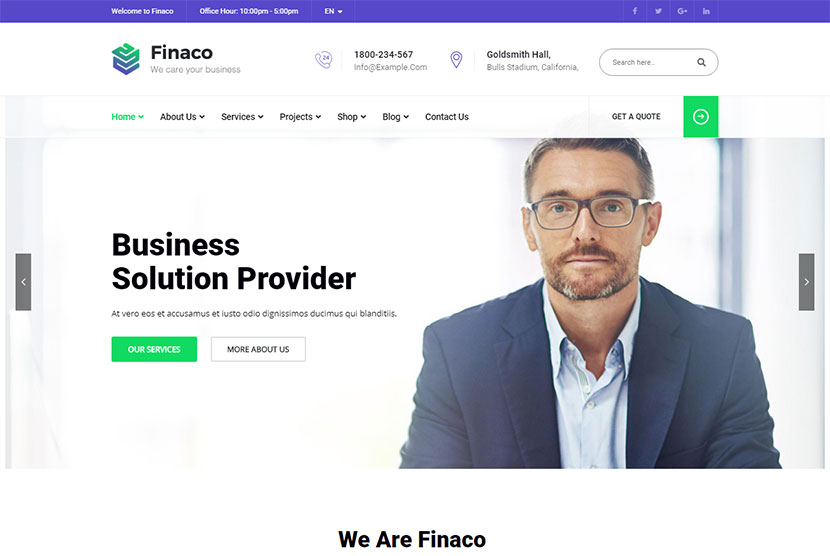Open the LinkedIn social icon
The image size is (830, 556).
(706, 11)
